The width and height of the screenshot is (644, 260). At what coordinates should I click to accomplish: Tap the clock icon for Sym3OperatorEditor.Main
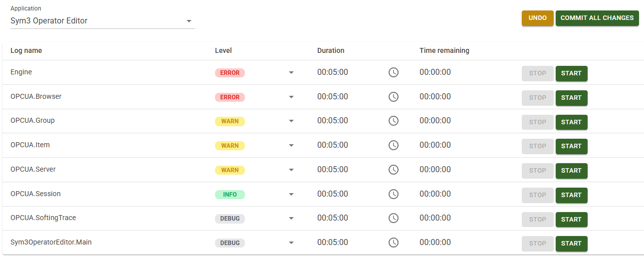point(394,243)
